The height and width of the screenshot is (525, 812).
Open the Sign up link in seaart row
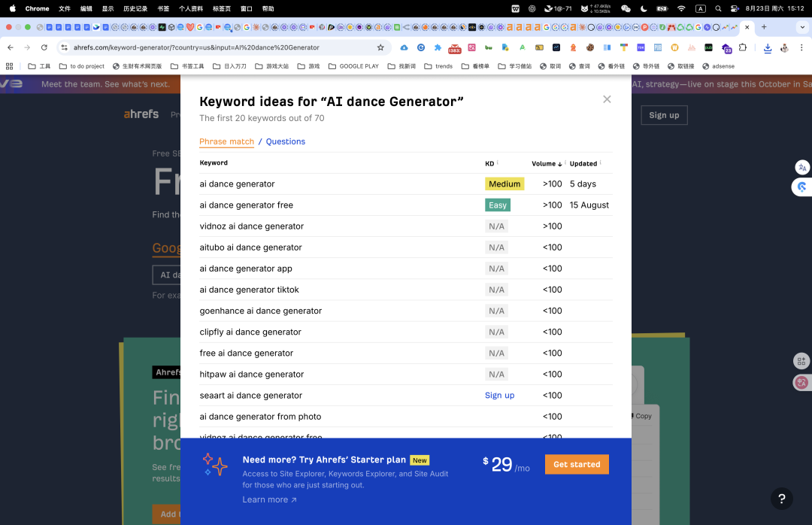[499, 396]
